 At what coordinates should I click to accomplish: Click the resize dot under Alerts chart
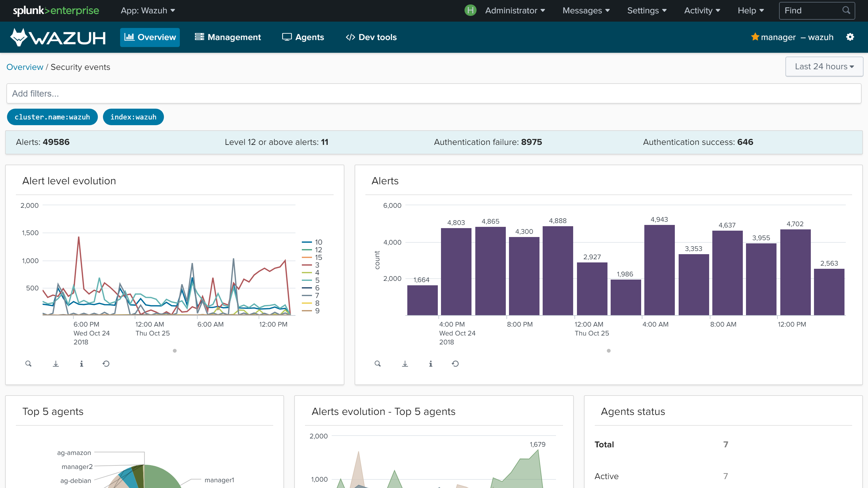(x=608, y=351)
